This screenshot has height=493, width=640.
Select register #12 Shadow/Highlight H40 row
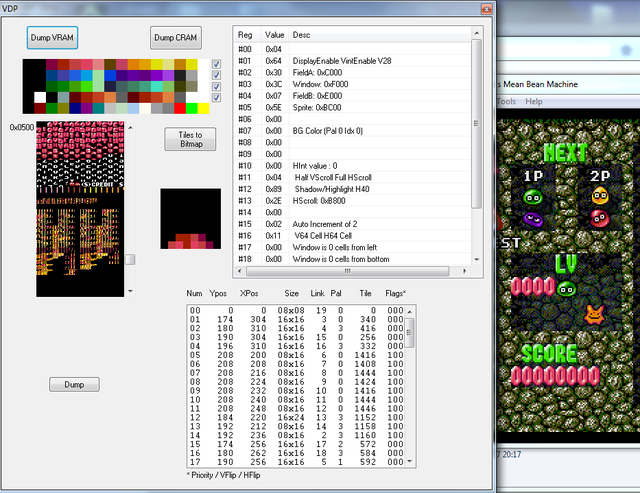(353, 189)
